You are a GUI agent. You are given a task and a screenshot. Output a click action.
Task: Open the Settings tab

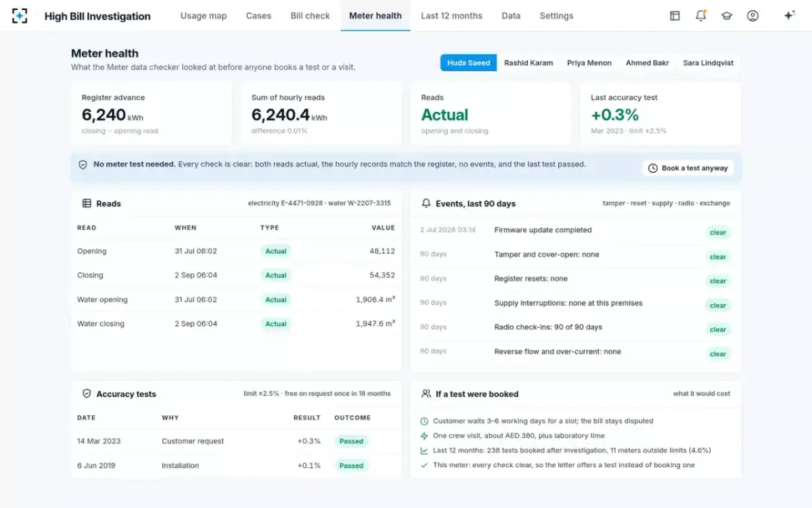(x=556, y=16)
